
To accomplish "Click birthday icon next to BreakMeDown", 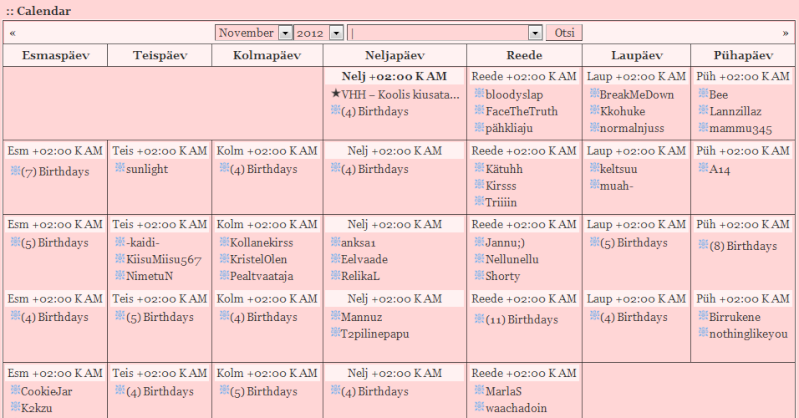I will tap(594, 93).
